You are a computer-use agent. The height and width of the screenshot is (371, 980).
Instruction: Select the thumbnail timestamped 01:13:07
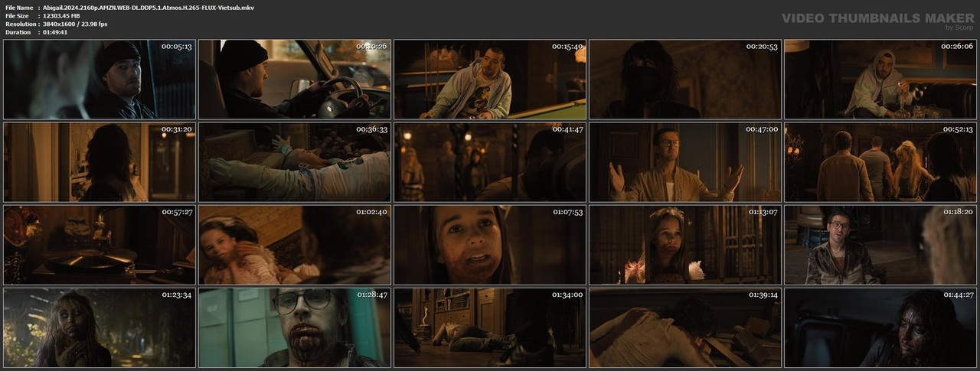point(685,245)
